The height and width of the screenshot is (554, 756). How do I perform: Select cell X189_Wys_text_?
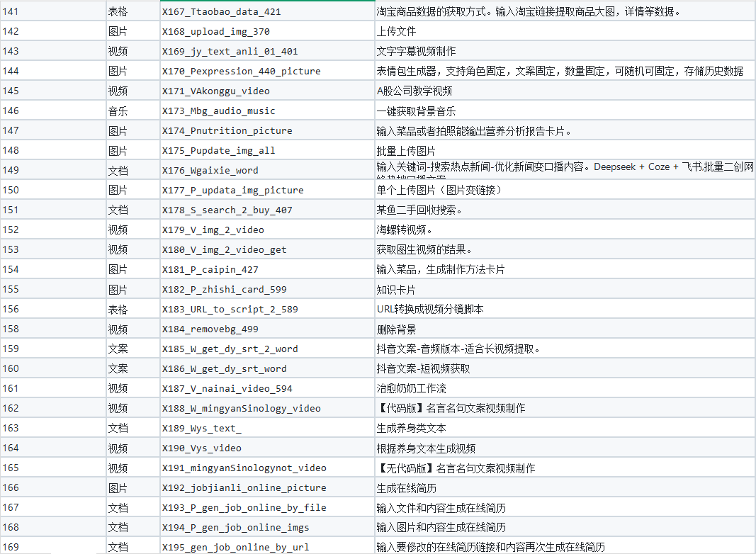click(x=267, y=428)
